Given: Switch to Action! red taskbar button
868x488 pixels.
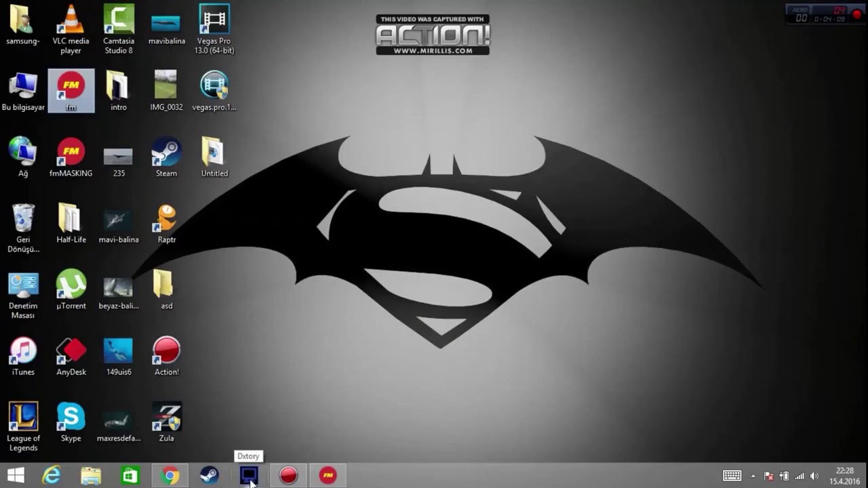Looking at the screenshot, I should coord(289,476).
